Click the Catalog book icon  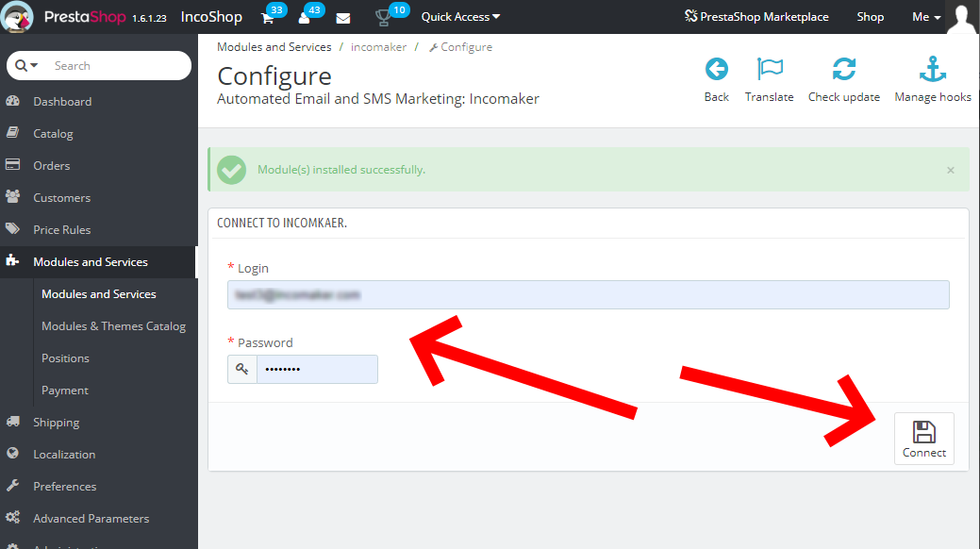click(x=12, y=133)
